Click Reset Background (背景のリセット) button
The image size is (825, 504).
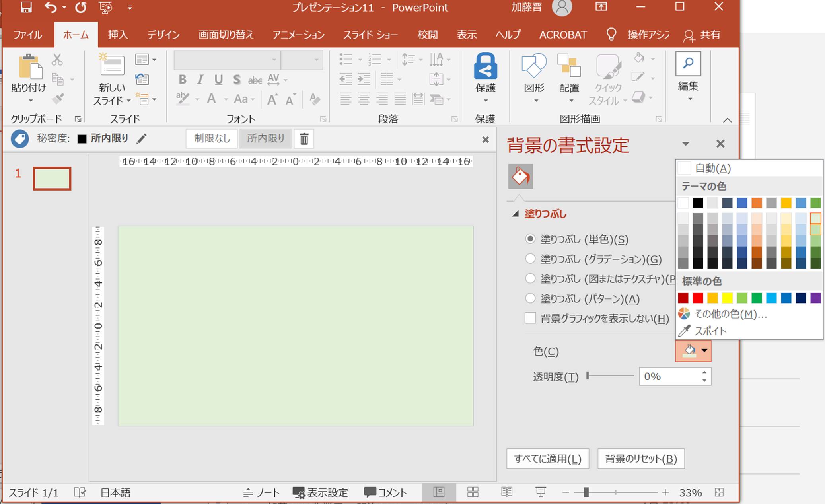(640, 459)
